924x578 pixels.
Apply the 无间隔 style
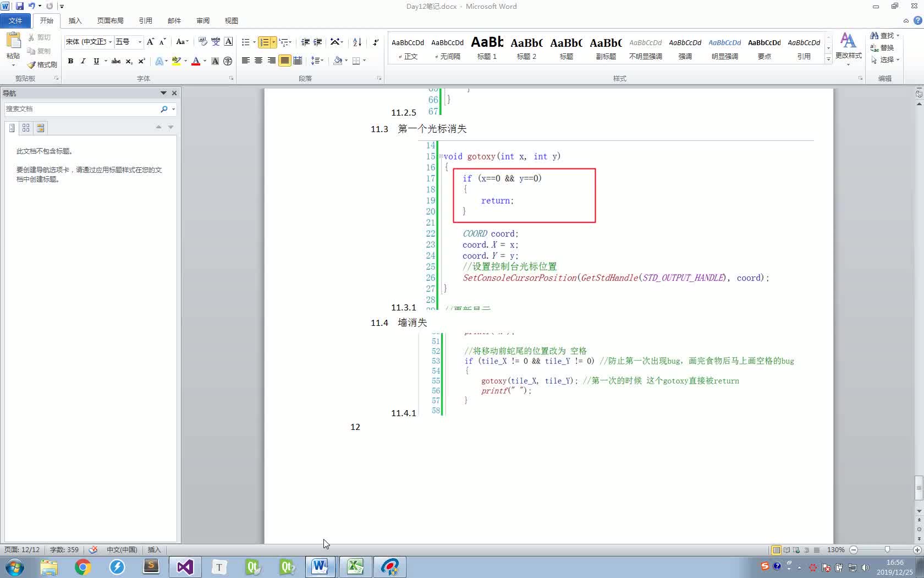click(448, 48)
